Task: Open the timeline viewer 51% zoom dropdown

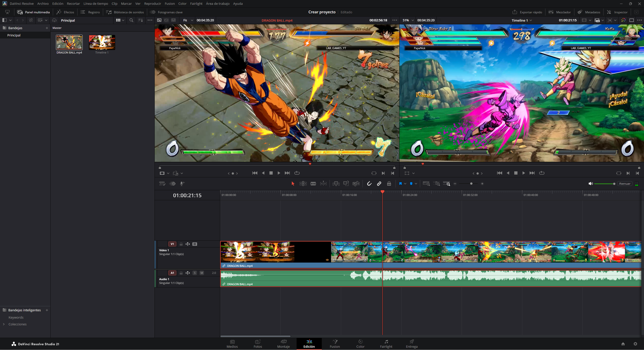Action: click(408, 20)
